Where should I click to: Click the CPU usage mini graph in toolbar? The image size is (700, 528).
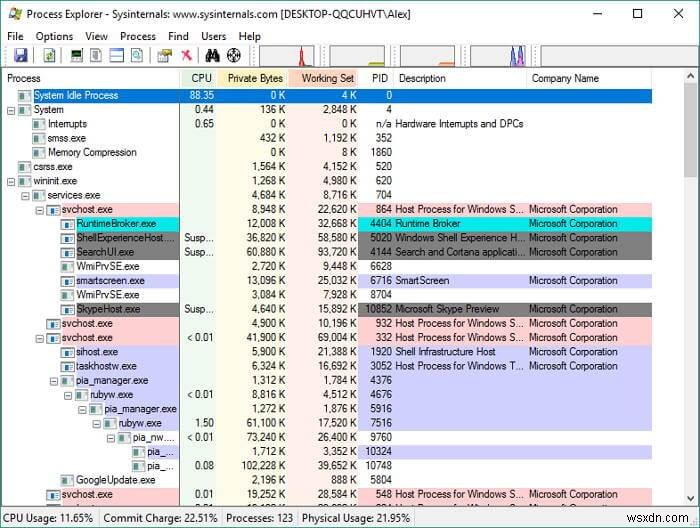[286, 56]
